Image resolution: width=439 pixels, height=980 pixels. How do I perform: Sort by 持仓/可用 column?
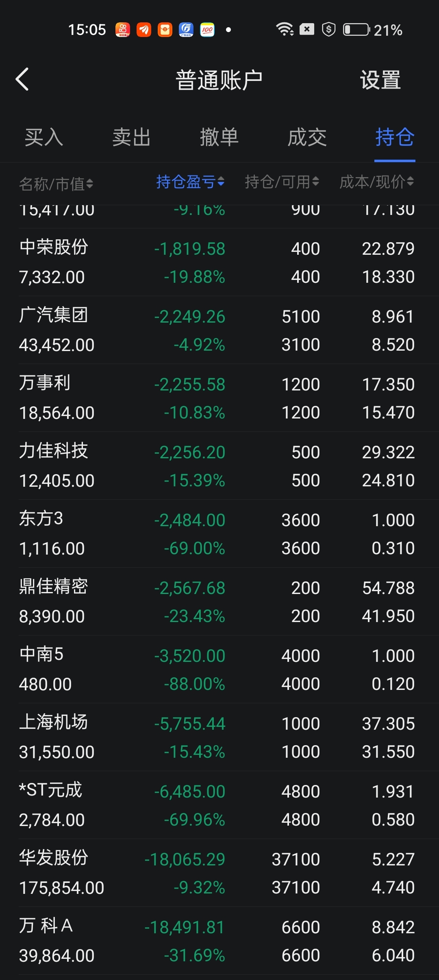[282, 182]
